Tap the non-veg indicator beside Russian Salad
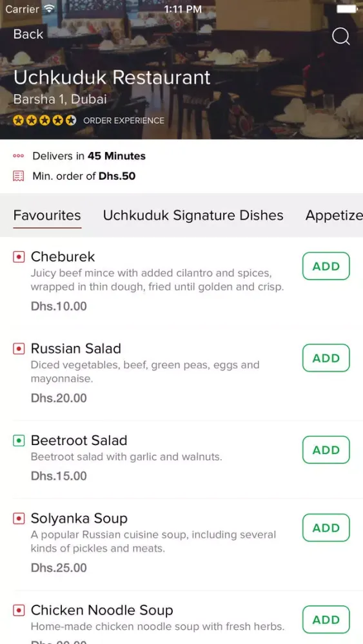The image size is (363, 644). (19, 349)
